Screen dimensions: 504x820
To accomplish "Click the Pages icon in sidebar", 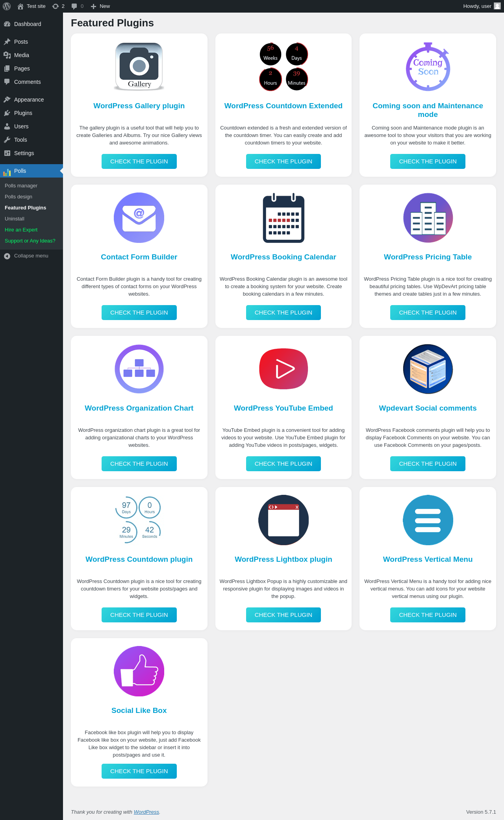I will 7,68.
